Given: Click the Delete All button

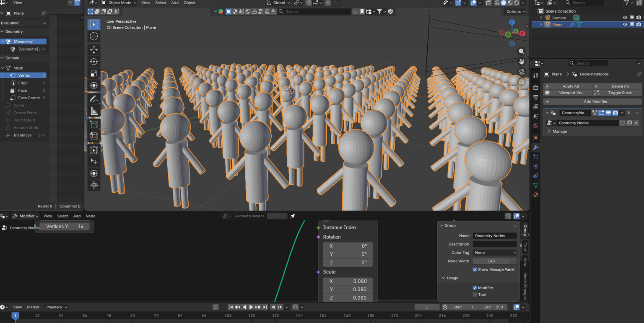Looking at the screenshot, I should click(617, 86).
